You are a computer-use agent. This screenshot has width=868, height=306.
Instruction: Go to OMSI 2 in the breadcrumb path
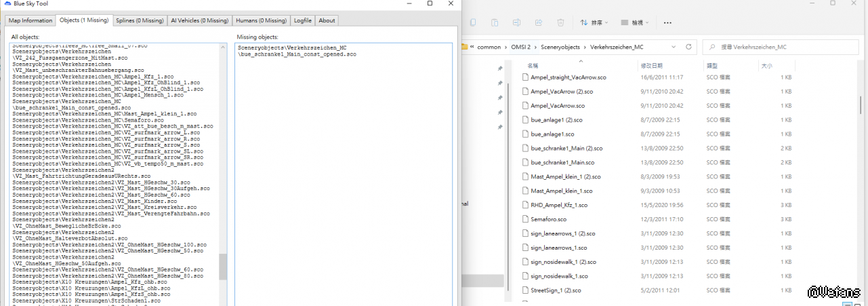[522, 47]
